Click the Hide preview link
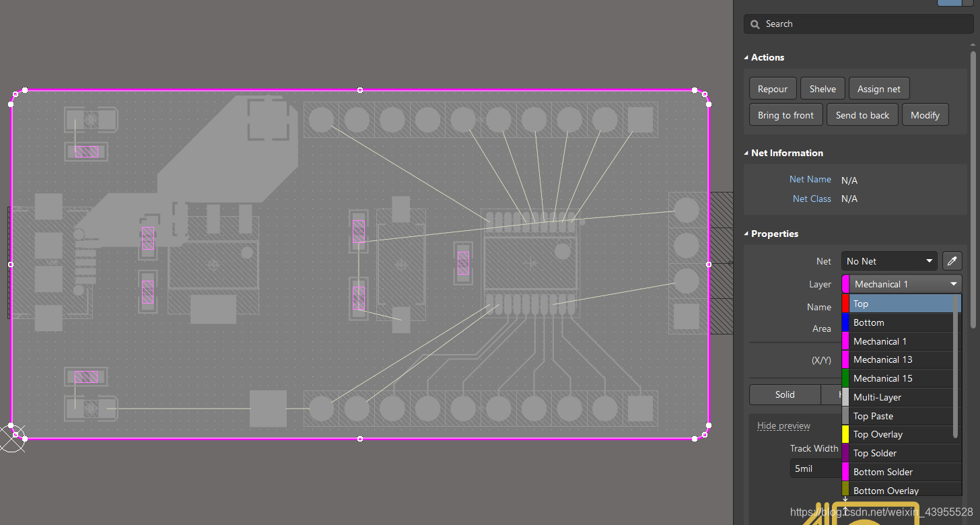 (783, 425)
